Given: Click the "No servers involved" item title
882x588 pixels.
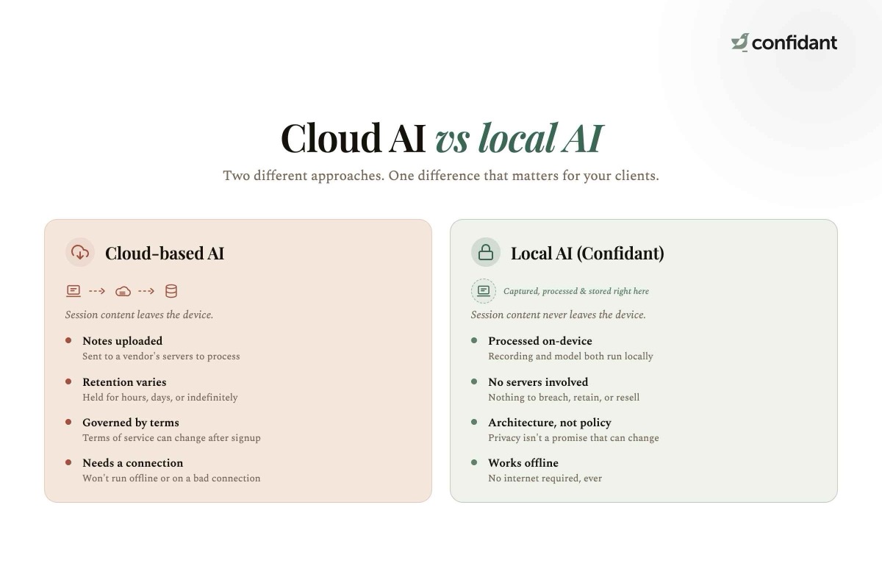Looking at the screenshot, I should pos(538,382).
